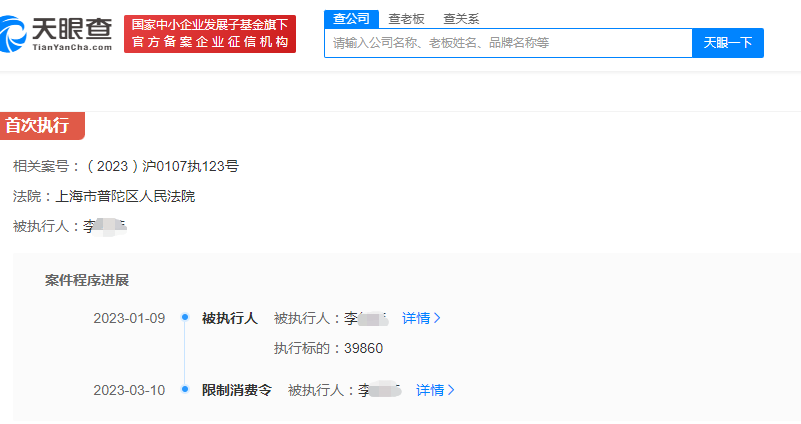Click the 2023-03-10 timeline dot marker
This screenshot has width=801, height=424.
pyautogui.click(x=185, y=389)
